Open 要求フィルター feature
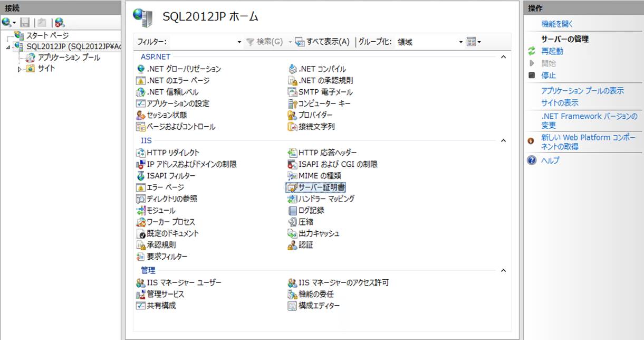The height and width of the screenshot is (340, 644). (x=162, y=257)
